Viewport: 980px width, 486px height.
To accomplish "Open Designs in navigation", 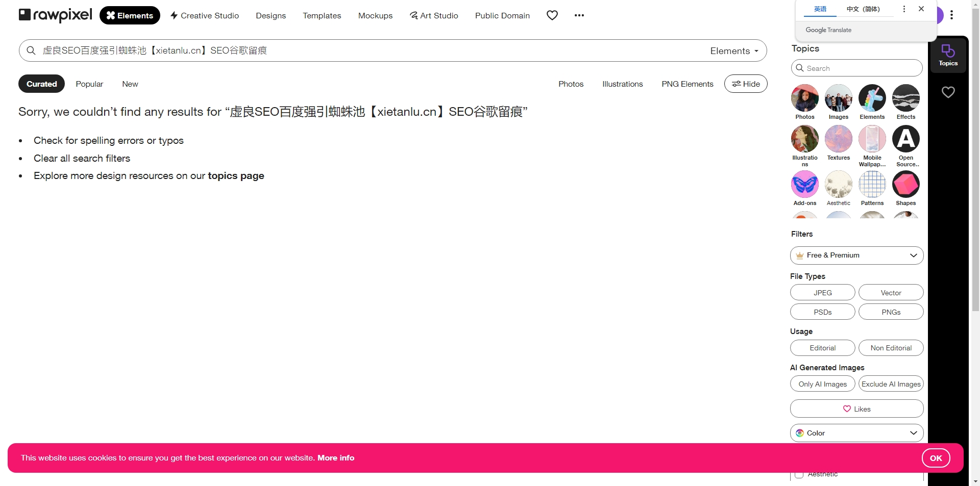I will pyautogui.click(x=271, y=15).
